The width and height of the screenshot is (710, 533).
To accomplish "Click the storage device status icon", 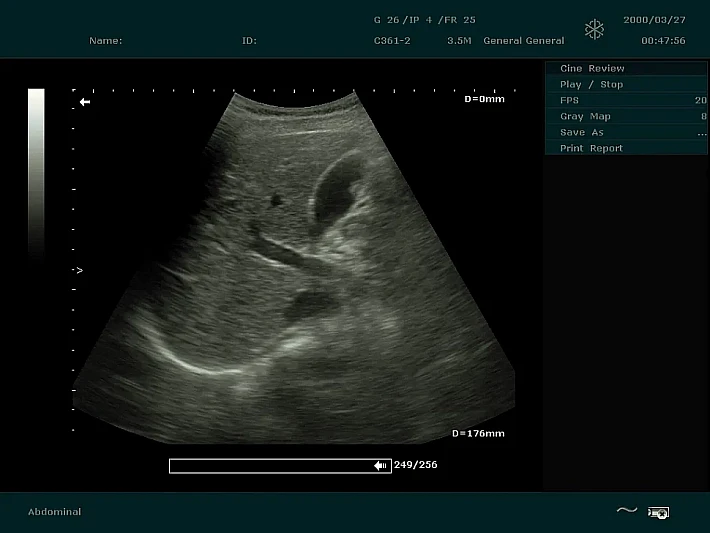I will click(x=658, y=512).
